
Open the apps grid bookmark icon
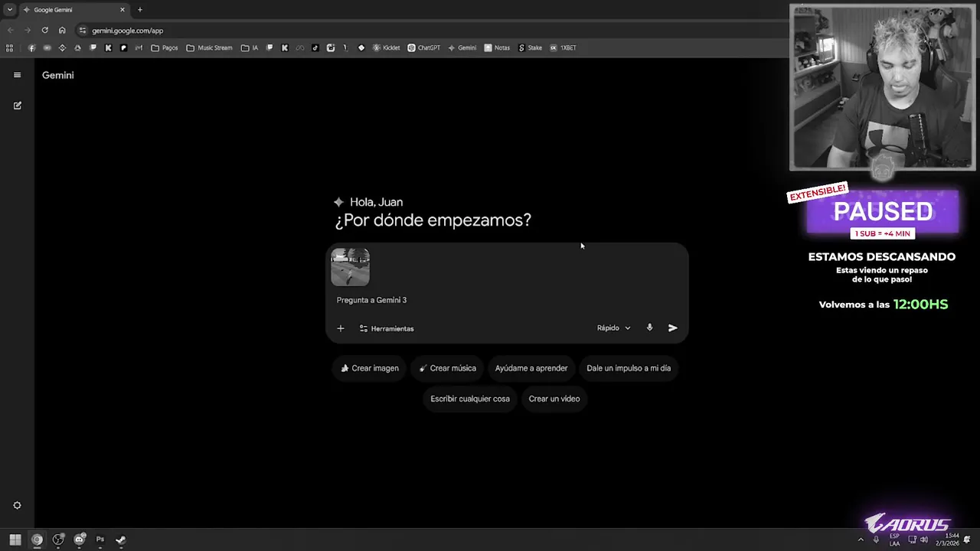click(9, 47)
